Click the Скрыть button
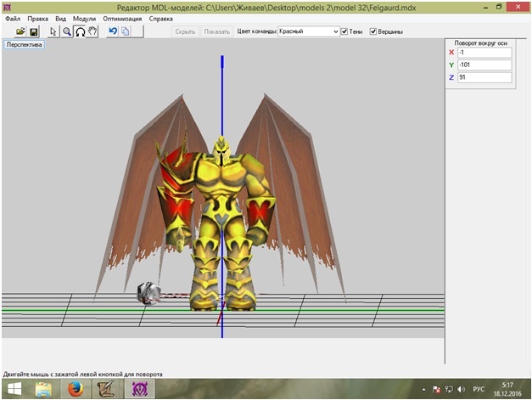This screenshot has width=532, height=400. click(x=184, y=31)
